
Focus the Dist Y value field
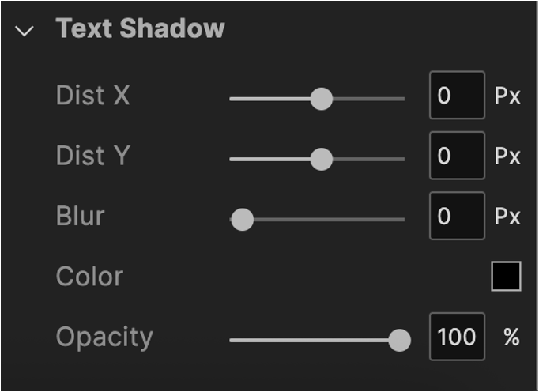456,156
